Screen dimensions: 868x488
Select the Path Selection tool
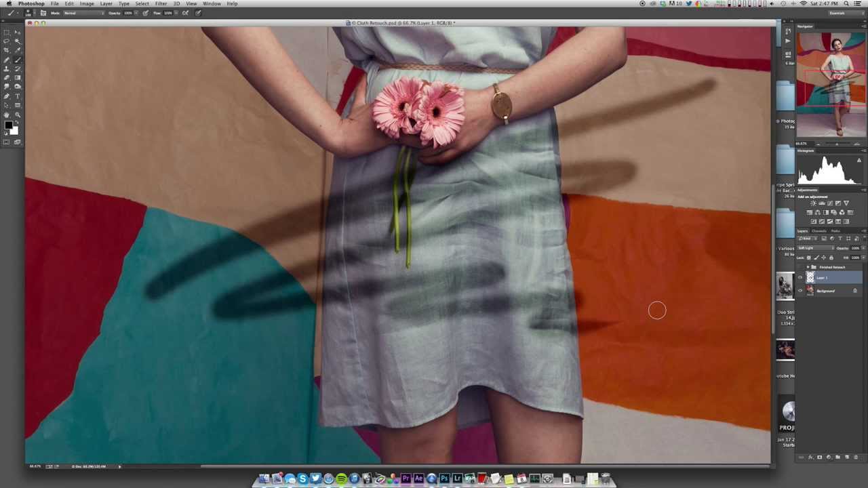coord(7,105)
